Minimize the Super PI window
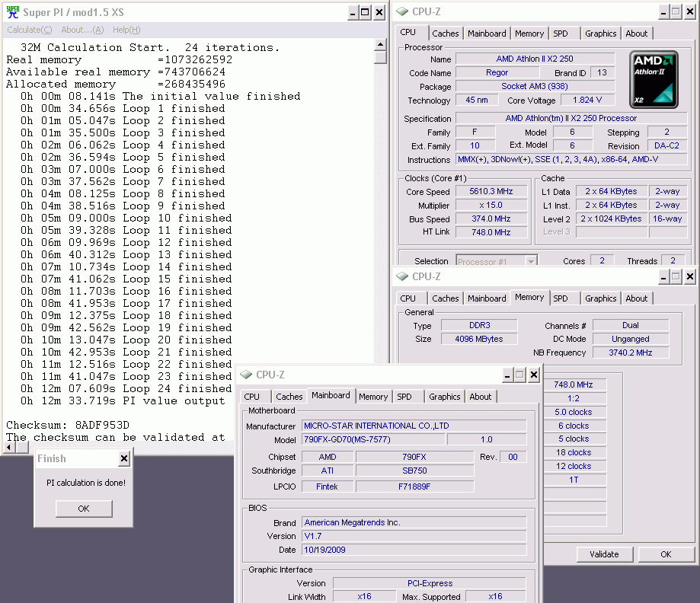The height and width of the screenshot is (603, 700). 353,12
